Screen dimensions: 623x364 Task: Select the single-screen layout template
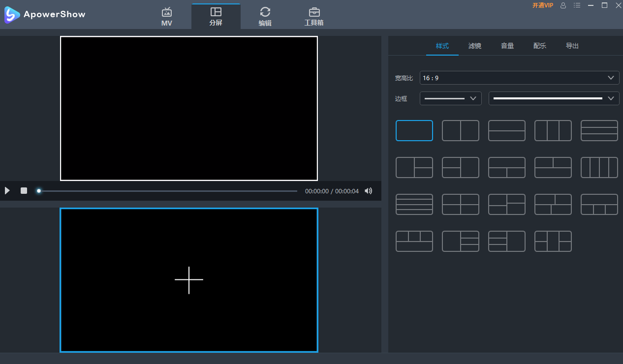click(x=414, y=130)
